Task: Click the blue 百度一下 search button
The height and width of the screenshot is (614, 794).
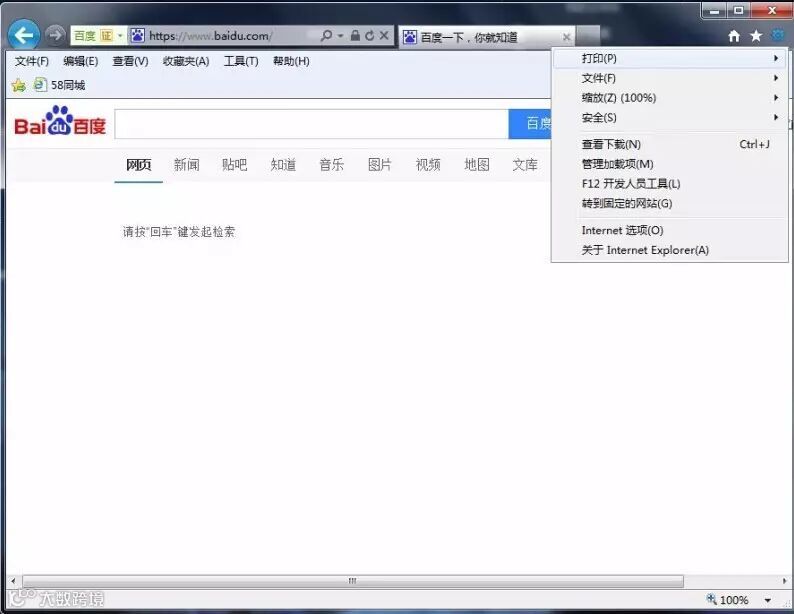Action: click(x=530, y=124)
